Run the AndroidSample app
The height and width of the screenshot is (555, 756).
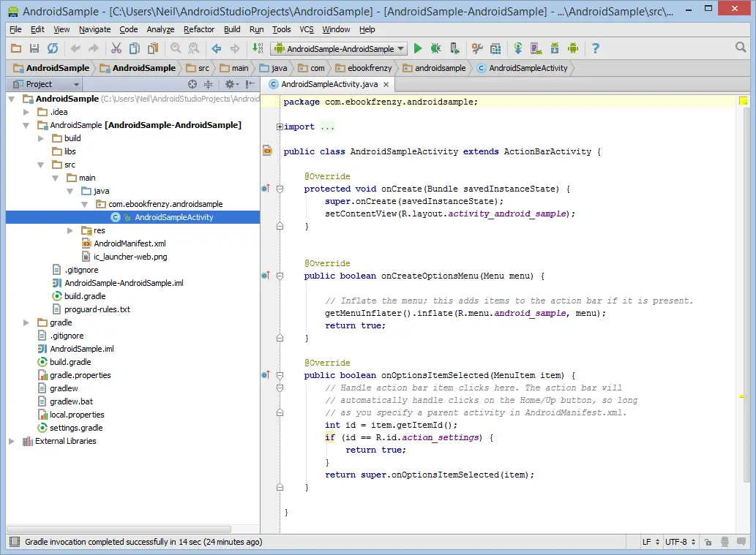[x=417, y=48]
